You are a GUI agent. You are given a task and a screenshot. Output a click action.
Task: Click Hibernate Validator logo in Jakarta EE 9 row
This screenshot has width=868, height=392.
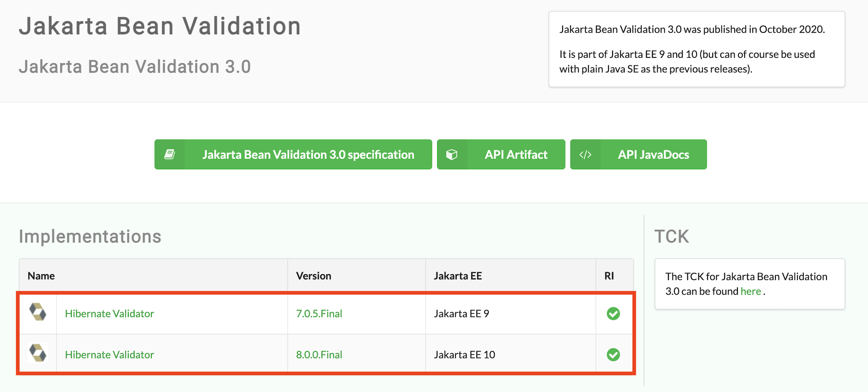38,313
